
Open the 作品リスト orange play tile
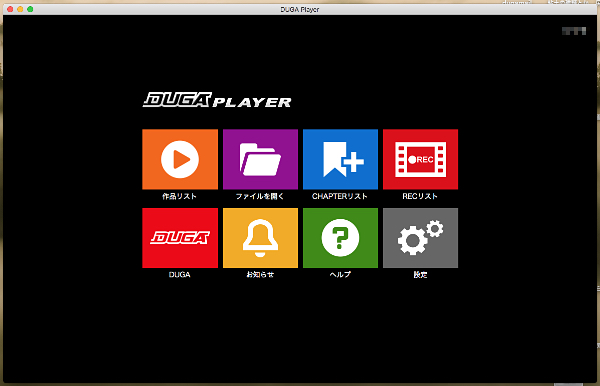point(180,159)
